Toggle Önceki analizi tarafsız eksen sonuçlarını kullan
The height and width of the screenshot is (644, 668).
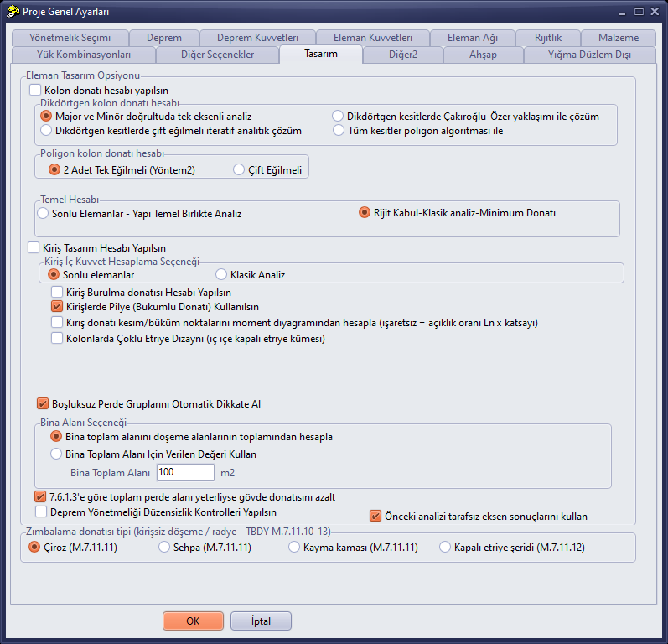375,516
